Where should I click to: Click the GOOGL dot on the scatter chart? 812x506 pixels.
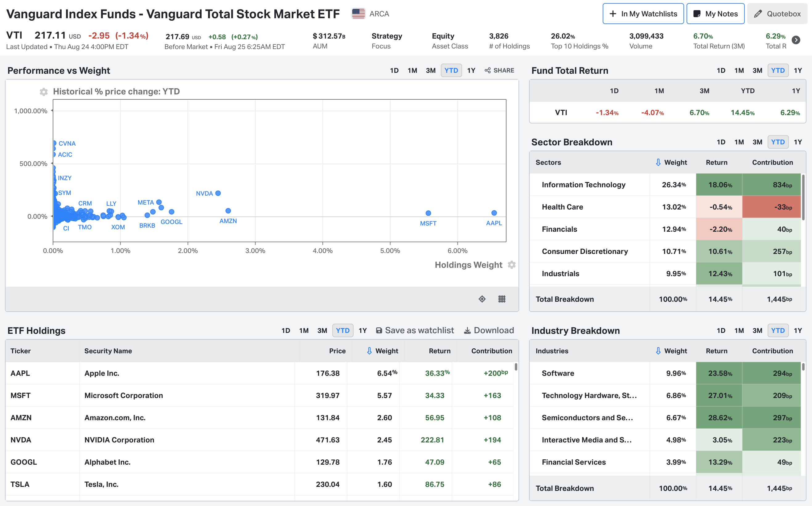tap(171, 212)
